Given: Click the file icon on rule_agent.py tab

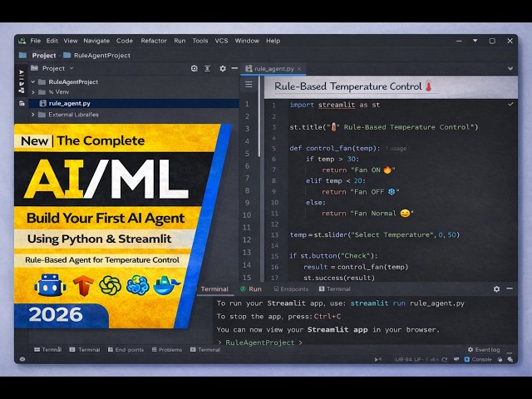Looking at the screenshot, I should coord(249,68).
